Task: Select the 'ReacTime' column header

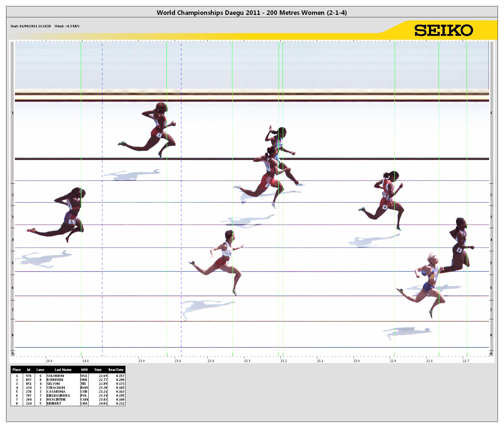Action: point(116,370)
